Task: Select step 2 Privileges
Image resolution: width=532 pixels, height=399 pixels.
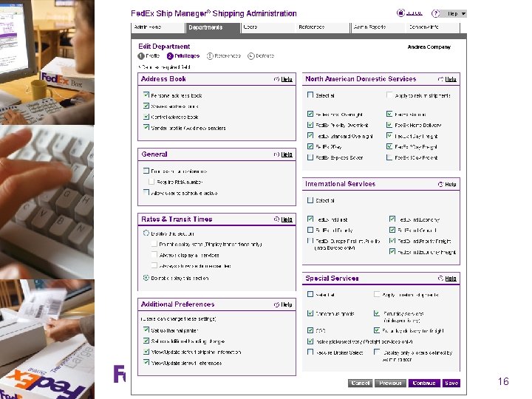Action: (x=183, y=56)
